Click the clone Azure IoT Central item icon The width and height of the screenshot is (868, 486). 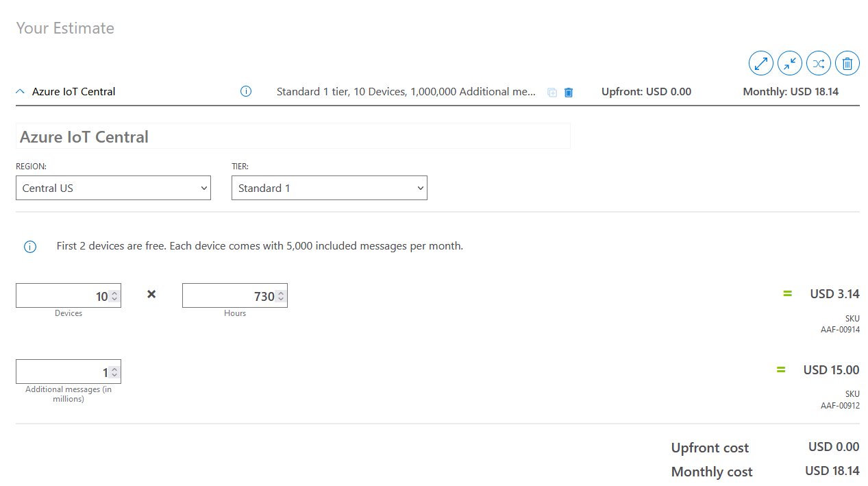(x=552, y=92)
